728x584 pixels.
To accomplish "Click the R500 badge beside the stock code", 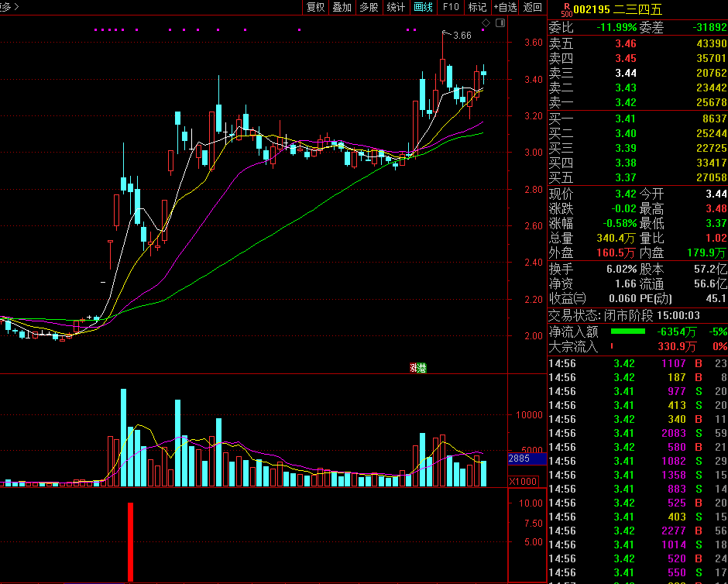I will point(566,9).
